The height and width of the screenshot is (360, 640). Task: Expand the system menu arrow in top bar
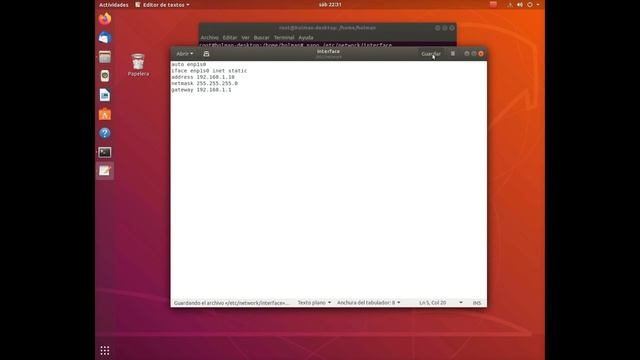tap(538, 4)
